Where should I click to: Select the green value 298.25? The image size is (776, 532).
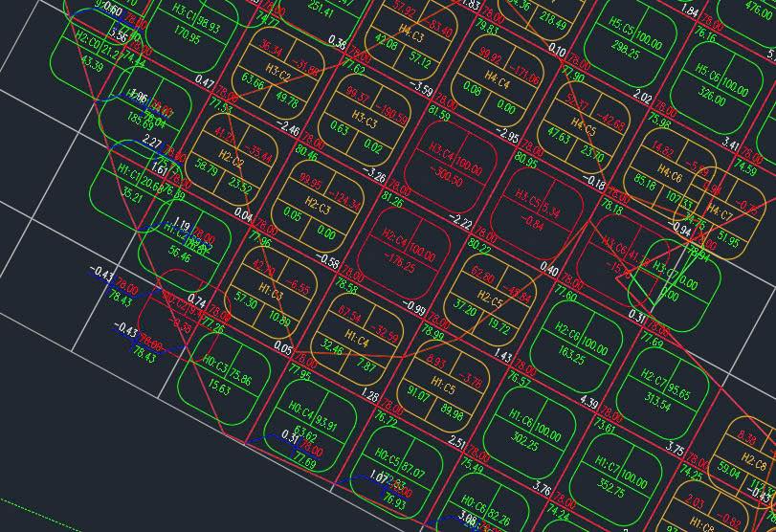click(627, 52)
